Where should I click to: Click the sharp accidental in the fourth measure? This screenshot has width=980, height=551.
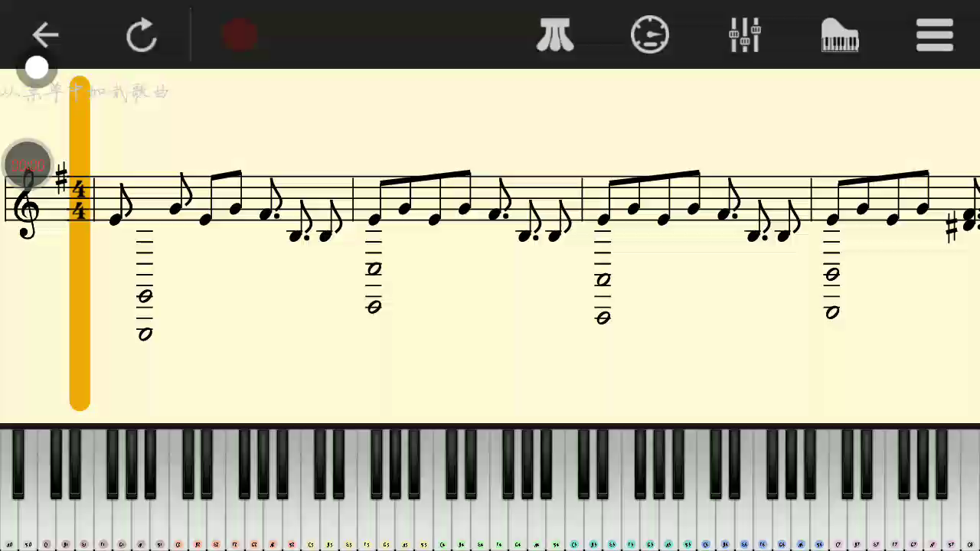click(952, 229)
